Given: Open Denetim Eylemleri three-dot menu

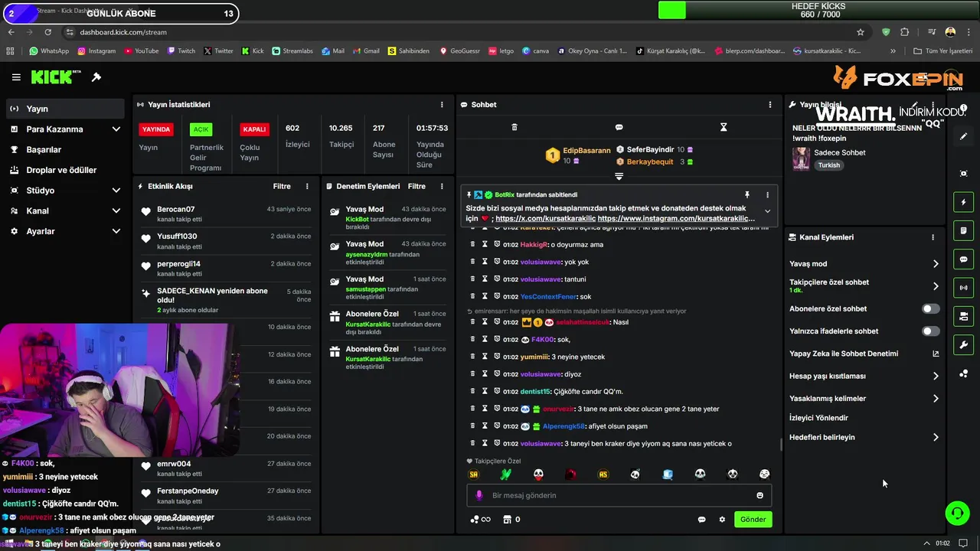Looking at the screenshot, I should click(x=442, y=187).
